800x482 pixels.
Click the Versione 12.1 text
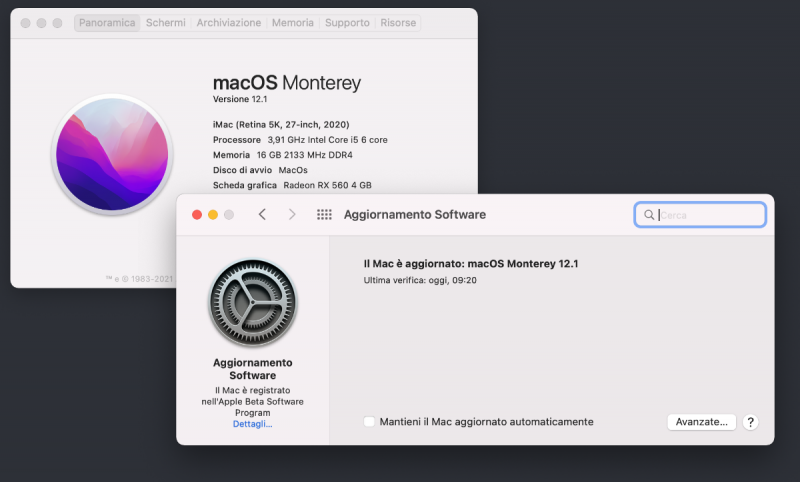pos(240,99)
